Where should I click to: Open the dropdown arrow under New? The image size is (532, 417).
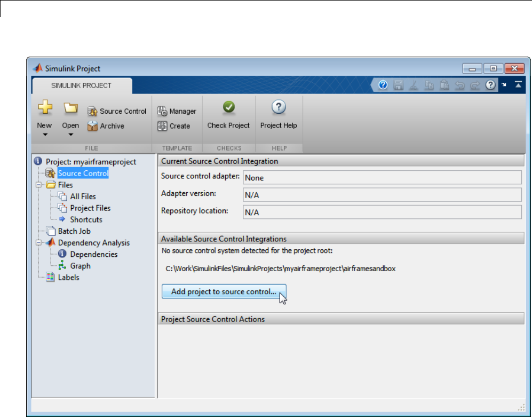(x=45, y=135)
